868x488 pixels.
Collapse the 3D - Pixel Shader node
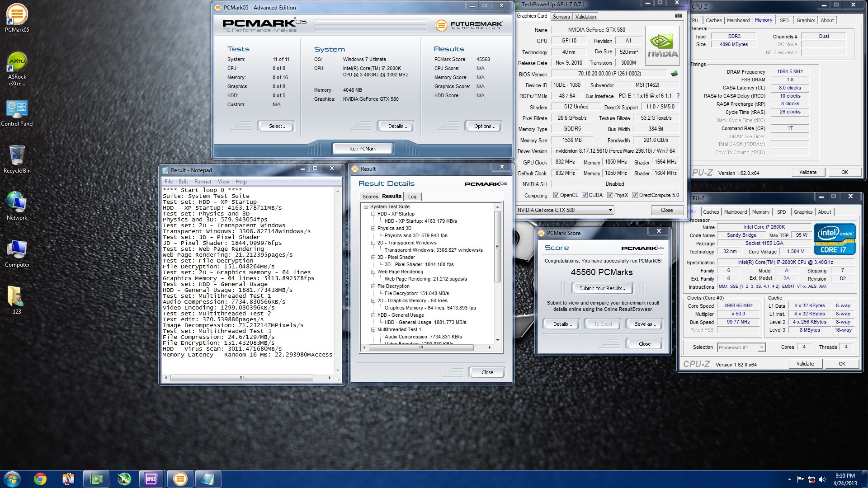tap(373, 257)
